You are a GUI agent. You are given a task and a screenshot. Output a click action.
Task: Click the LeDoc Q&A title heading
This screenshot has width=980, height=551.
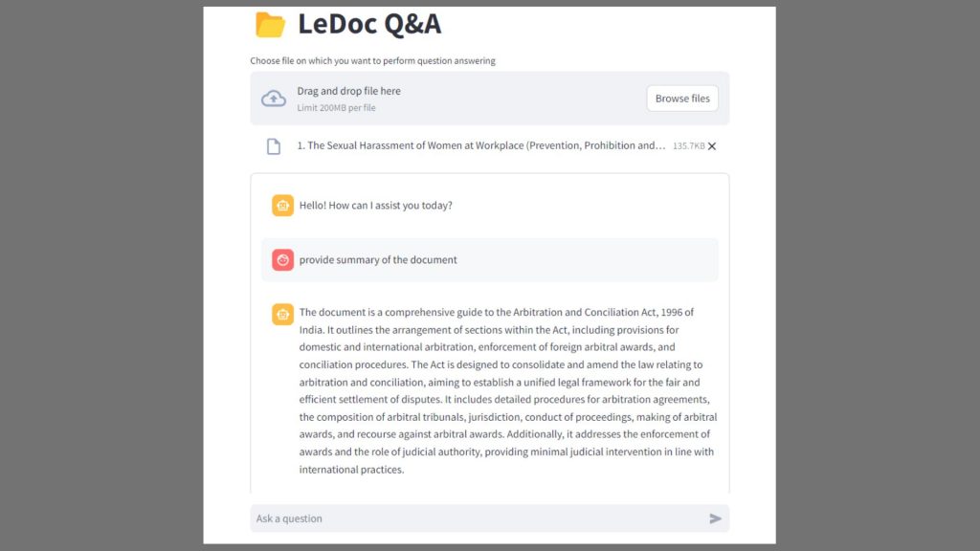coord(369,24)
